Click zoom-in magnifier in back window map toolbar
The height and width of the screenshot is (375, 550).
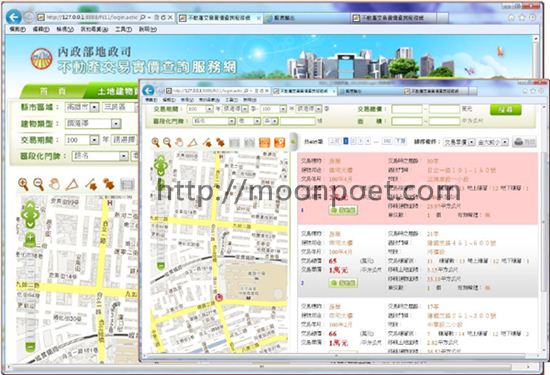click(23, 184)
